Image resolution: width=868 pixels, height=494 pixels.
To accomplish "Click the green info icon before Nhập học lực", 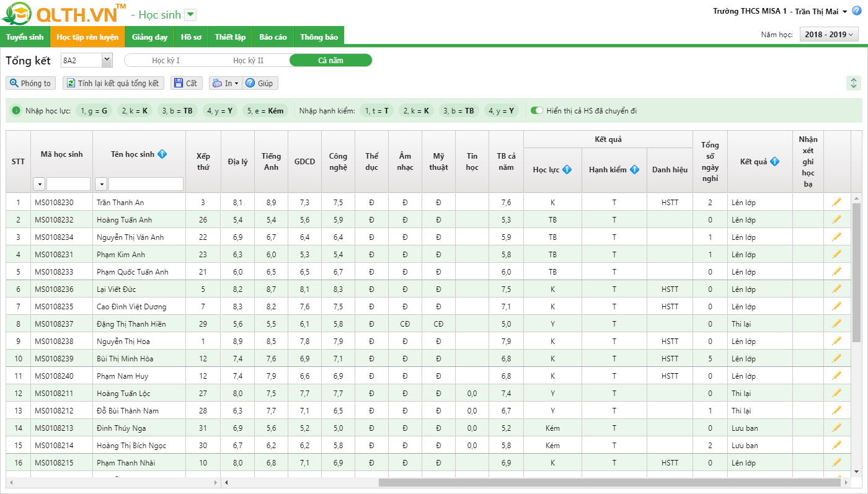I will click(16, 111).
